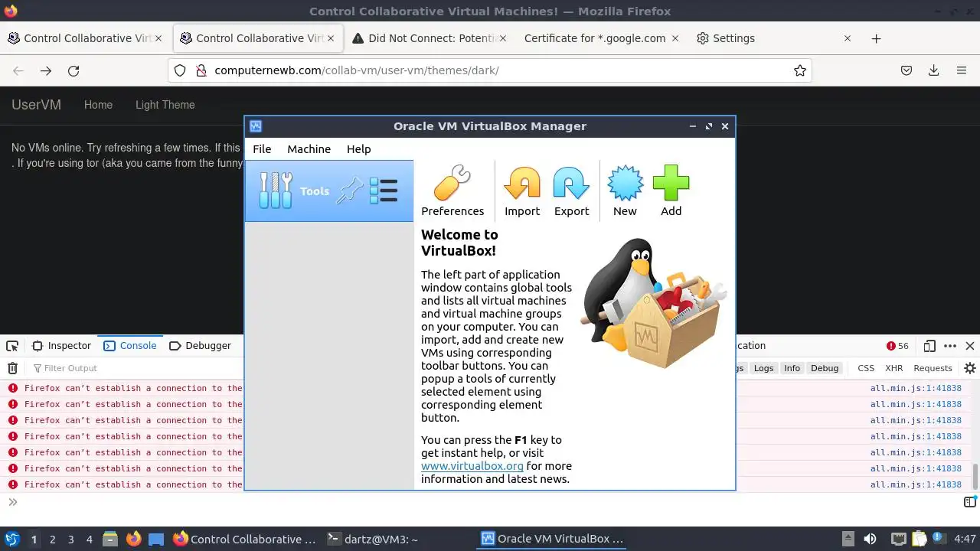Select the Tools item in VirtualBox
Image resolution: width=980 pixels, height=551 pixels.
[x=329, y=191]
